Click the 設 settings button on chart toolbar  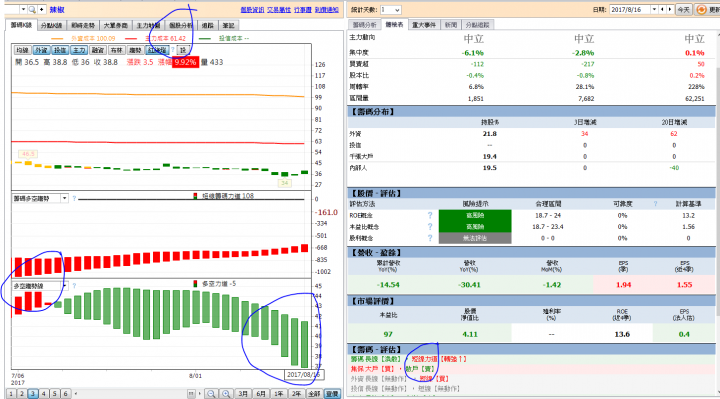(x=183, y=50)
